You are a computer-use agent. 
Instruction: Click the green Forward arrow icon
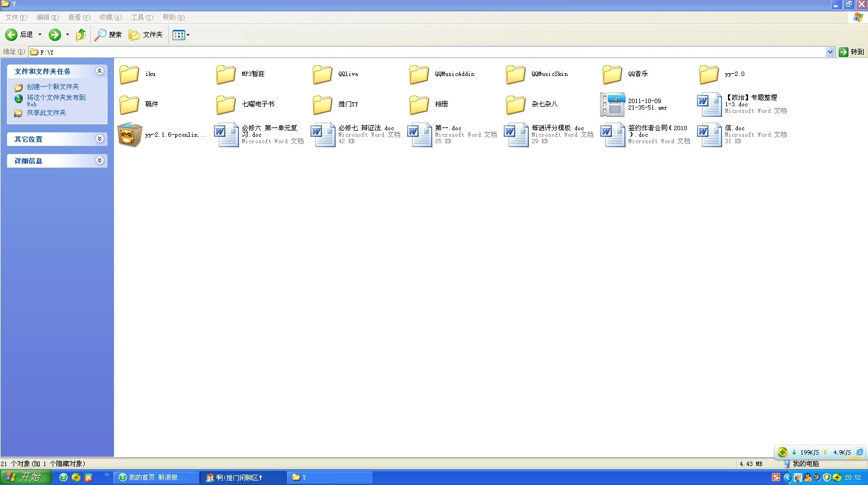pyautogui.click(x=55, y=35)
